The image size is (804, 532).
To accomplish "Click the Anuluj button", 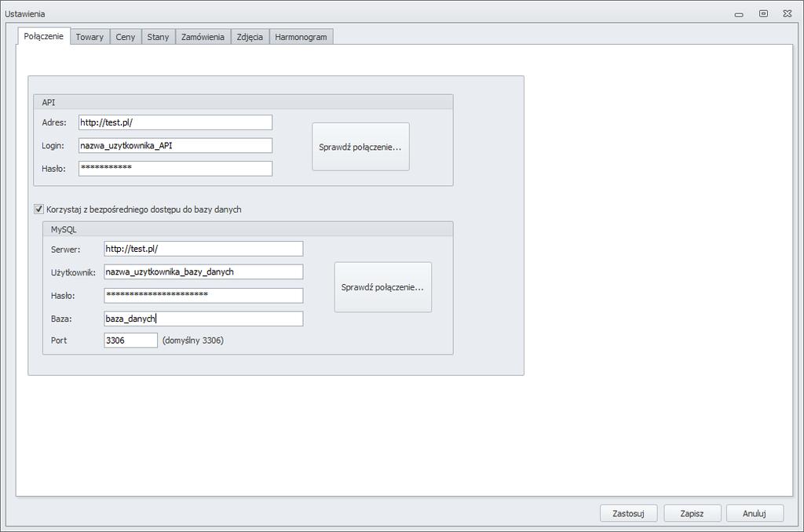I will click(x=755, y=513).
